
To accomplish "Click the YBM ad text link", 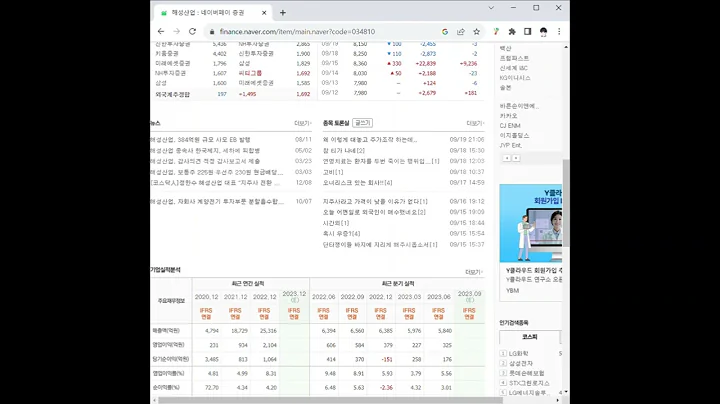I will 512,291.
